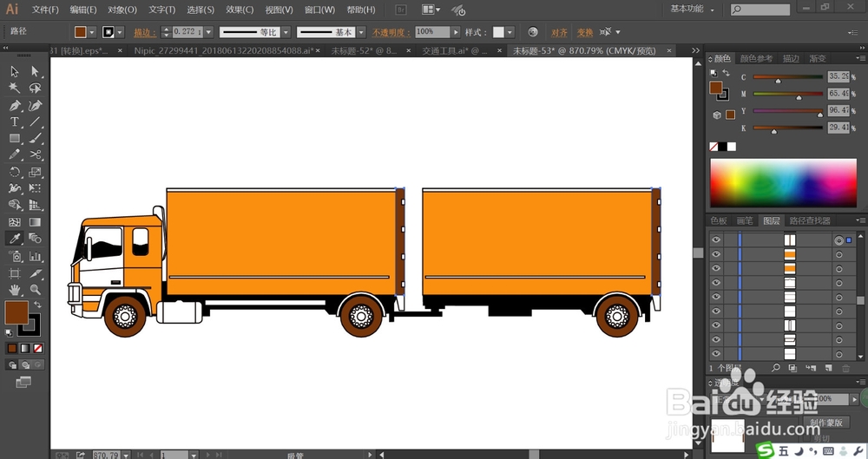Open the 等比 width profile dropdown
Screen dimensions: 868x459
(286, 32)
